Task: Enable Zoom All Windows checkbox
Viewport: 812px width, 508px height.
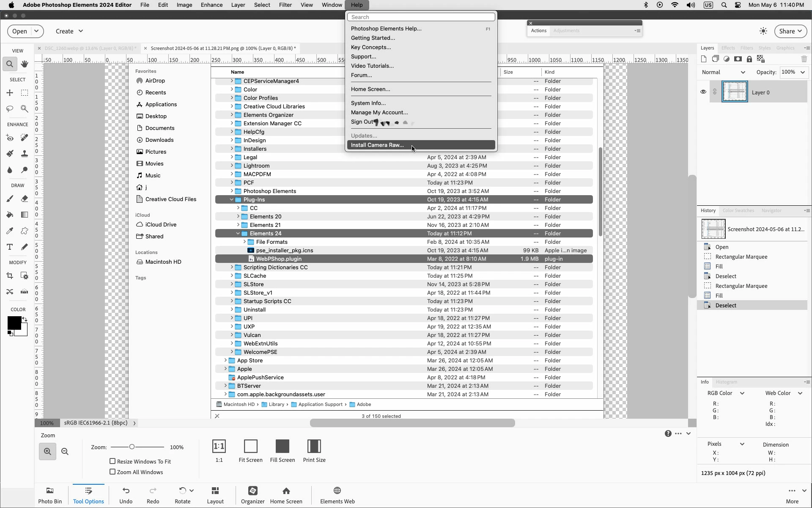Action: click(112, 472)
